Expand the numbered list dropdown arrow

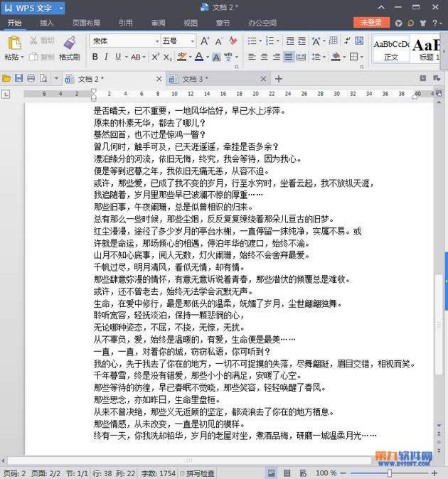[278, 41]
